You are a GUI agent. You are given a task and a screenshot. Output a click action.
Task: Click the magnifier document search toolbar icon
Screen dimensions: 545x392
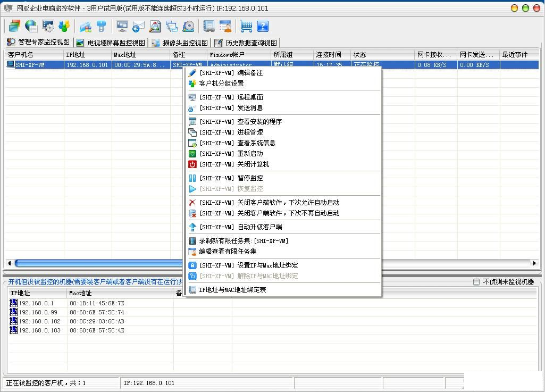155,26
